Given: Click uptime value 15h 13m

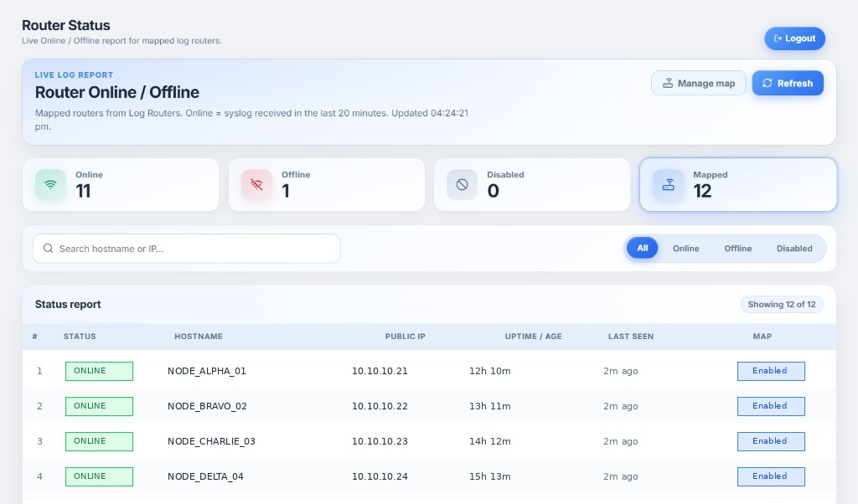Looking at the screenshot, I should point(489,476).
